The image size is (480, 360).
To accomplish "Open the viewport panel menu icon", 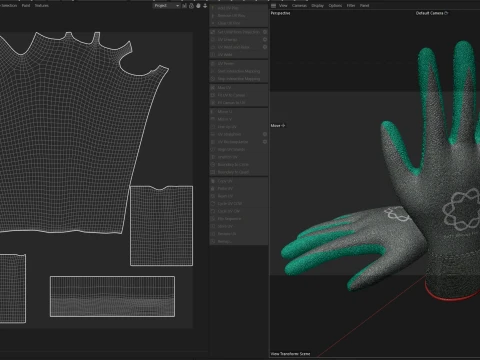I will tap(273, 6).
